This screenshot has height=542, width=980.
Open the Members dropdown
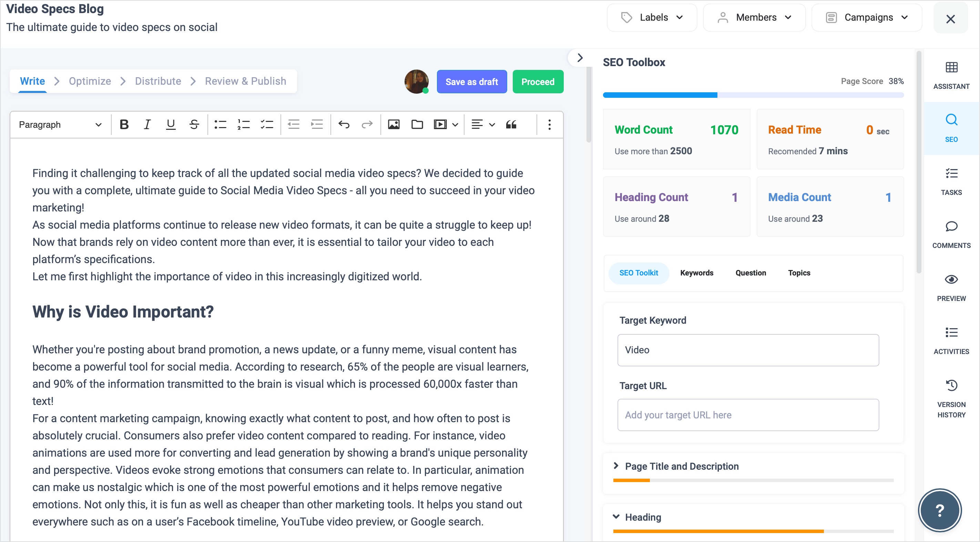(754, 18)
